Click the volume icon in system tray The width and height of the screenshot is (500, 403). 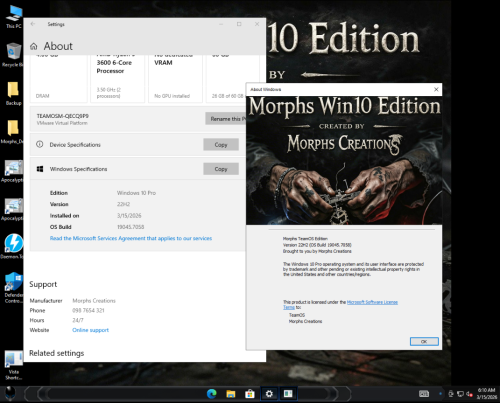(x=469, y=394)
